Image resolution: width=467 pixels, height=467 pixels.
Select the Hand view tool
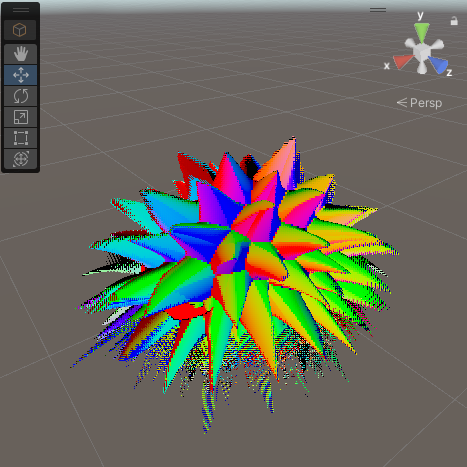coord(21,54)
